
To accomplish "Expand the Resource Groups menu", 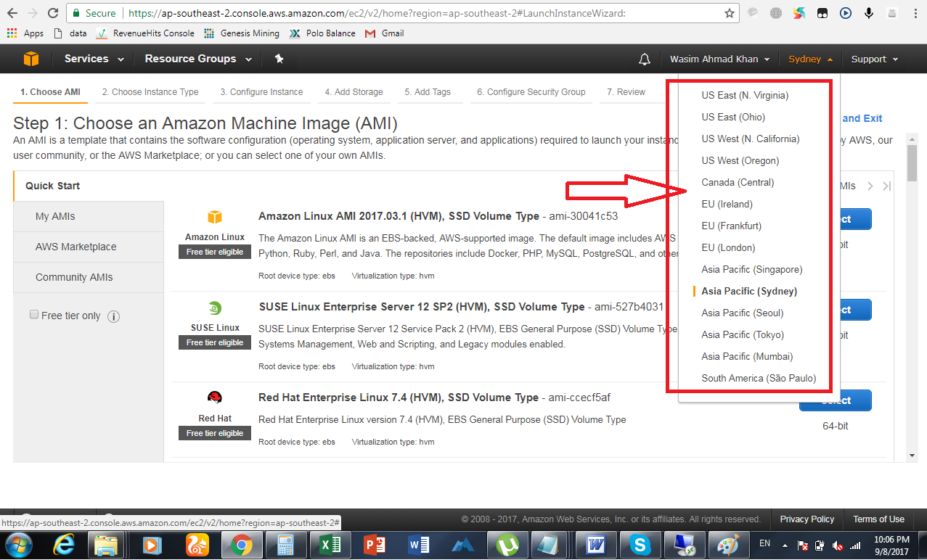I will (x=197, y=59).
